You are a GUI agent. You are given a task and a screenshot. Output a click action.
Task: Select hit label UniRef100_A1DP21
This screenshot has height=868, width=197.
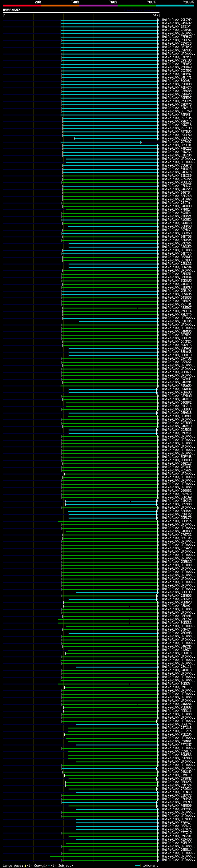tap(177, 216)
